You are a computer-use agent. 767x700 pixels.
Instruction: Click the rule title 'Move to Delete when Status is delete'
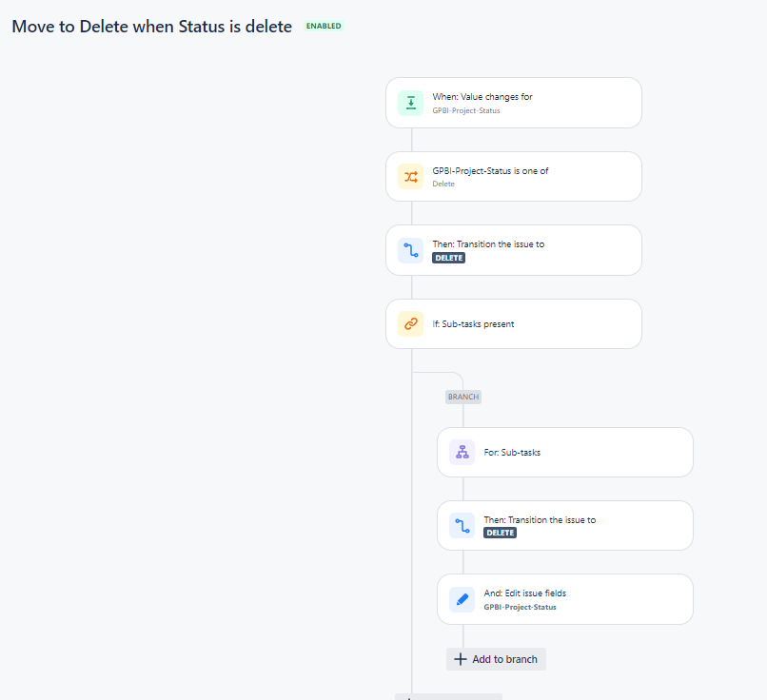[x=151, y=27]
